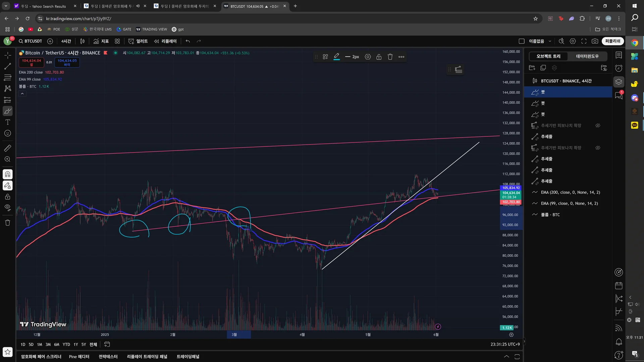Select the trend line drawing tool
This screenshot has height=362, width=644.
click(7, 66)
